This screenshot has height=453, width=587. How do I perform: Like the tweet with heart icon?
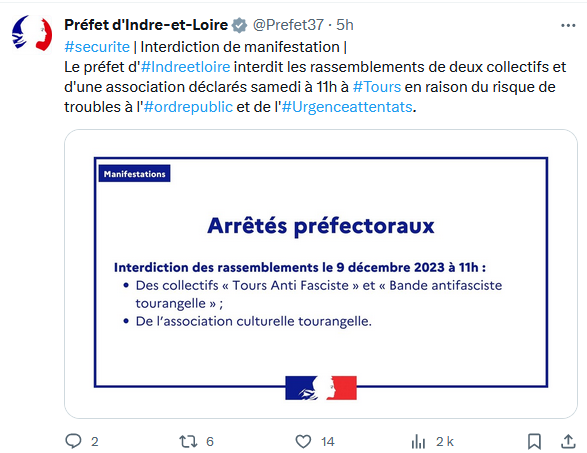coord(303,441)
